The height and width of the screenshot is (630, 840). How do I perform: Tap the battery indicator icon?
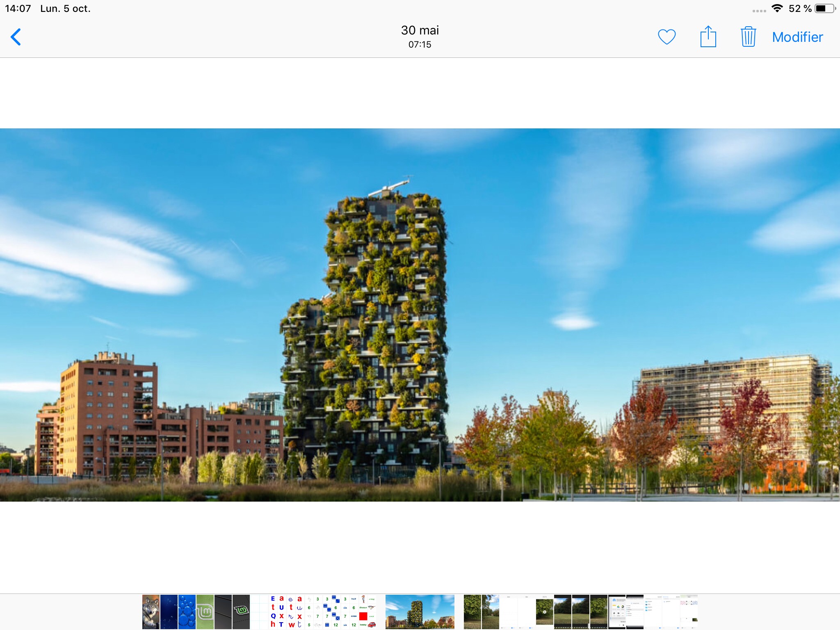824,8
